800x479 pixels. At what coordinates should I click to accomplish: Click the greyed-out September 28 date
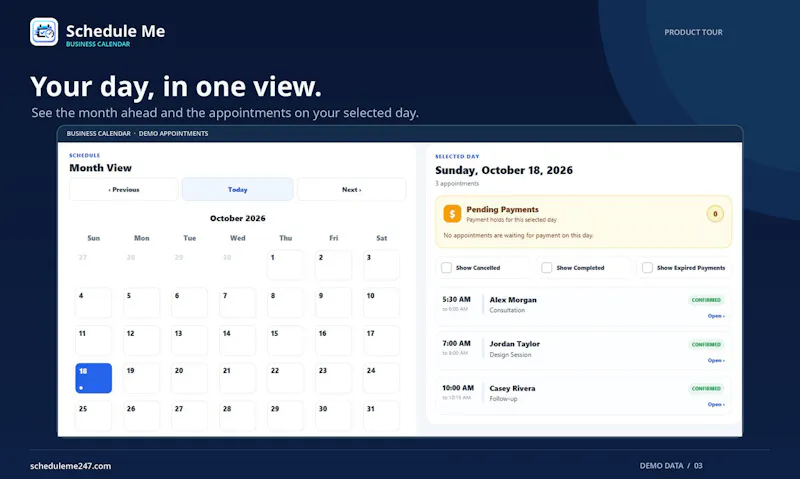[131, 258]
